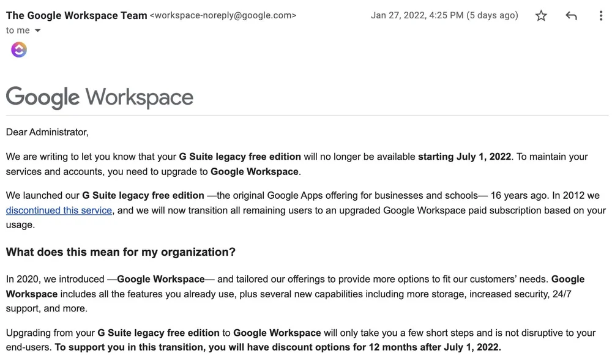Click the text 'to me'
The width and height of the screenshot is (612, 364).
[x=18, y=31]
